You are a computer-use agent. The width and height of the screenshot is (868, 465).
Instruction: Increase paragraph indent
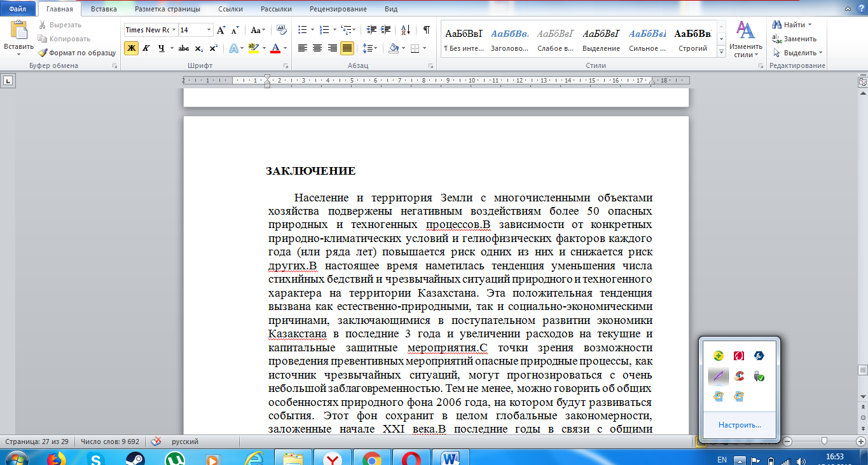pyautogui.click(x=386, y=30)
